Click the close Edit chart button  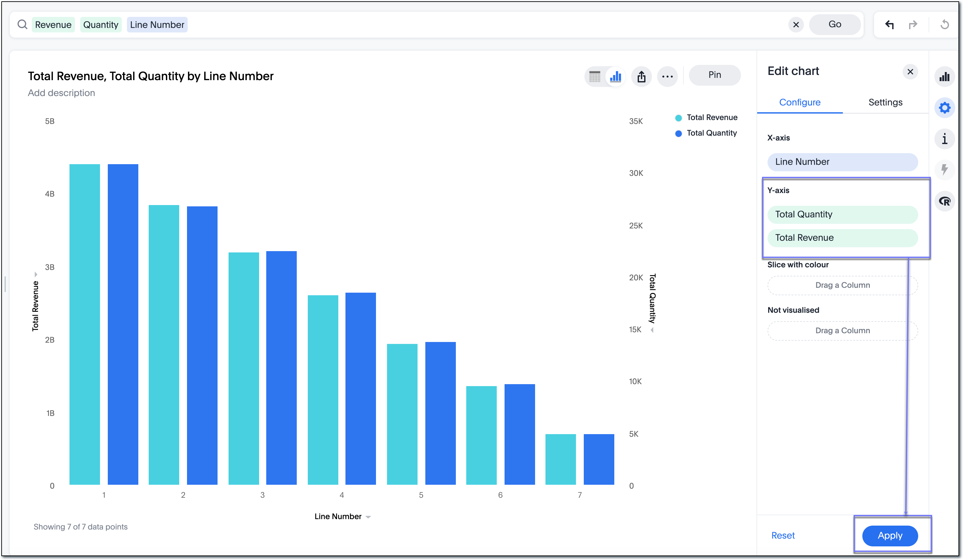point(910,72)
